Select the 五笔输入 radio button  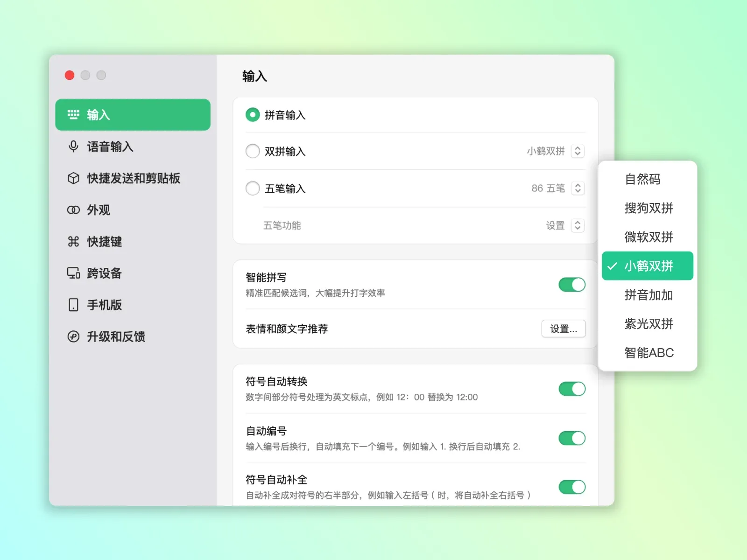tap(253, 189)
